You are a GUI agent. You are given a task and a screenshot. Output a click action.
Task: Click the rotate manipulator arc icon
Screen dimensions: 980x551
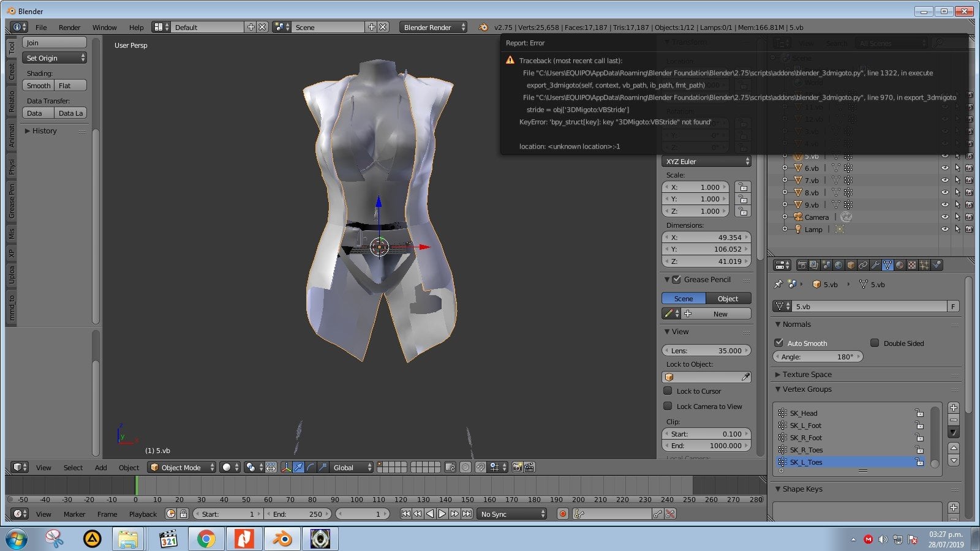311,467
